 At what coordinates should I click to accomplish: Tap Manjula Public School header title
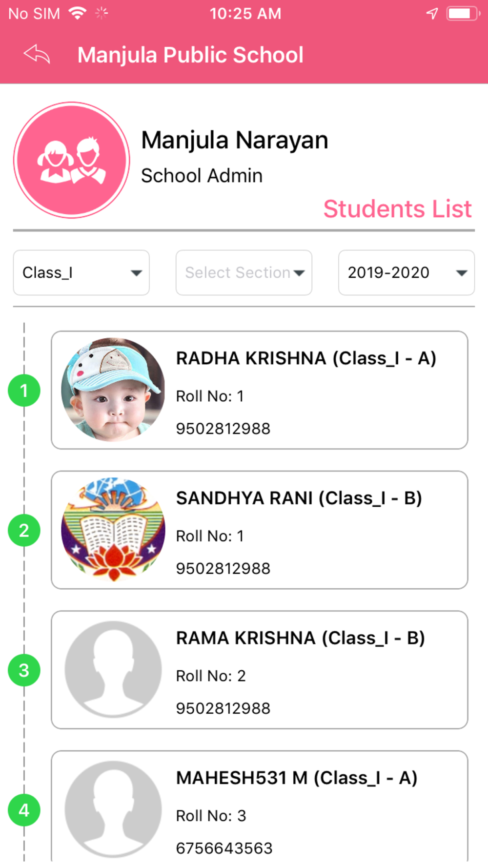[x=190, y=55]
